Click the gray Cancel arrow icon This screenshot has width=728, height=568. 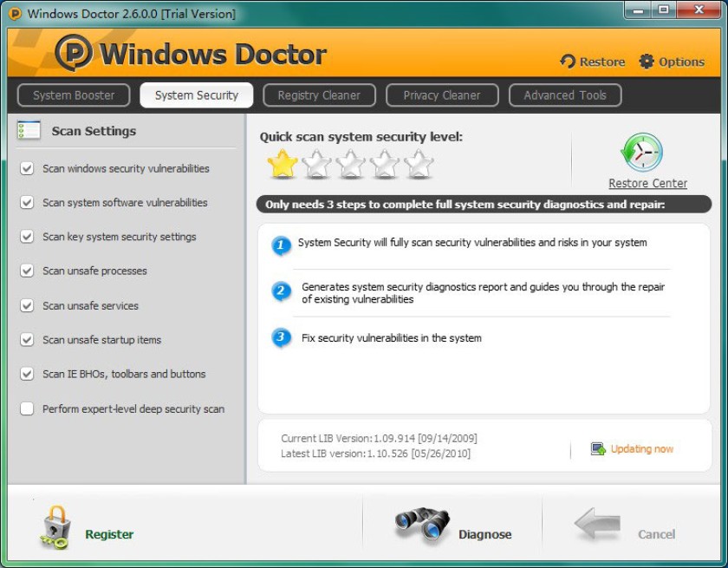click(597, 523)
